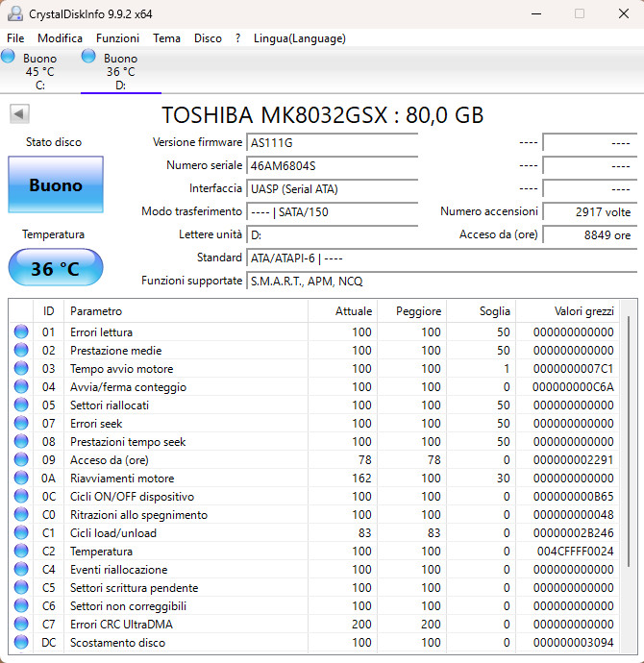
Task: Select the D: drive status circle icon
Action: coord(88,56)
